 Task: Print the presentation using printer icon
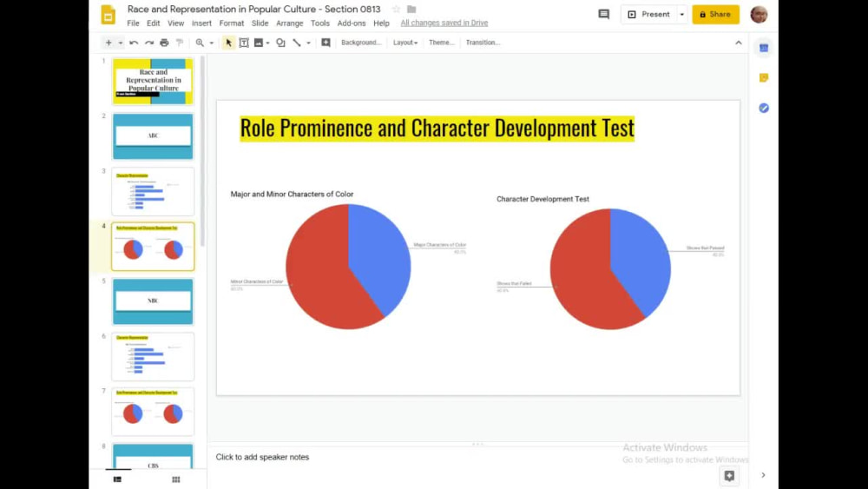[164, 43]
